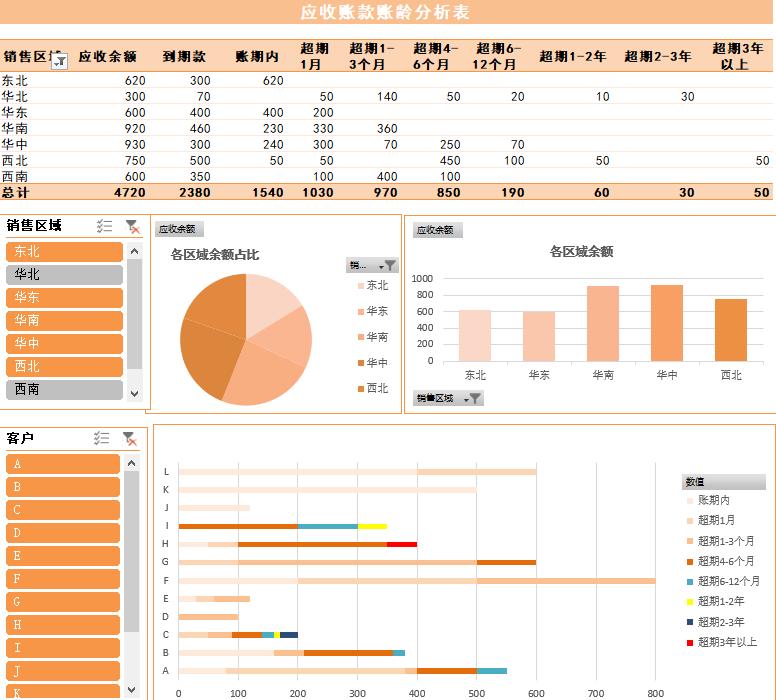Click the down arrow of 客户 slicer scrollbar
The height and width of the screenshot is (700, 776).
[132, 690]
